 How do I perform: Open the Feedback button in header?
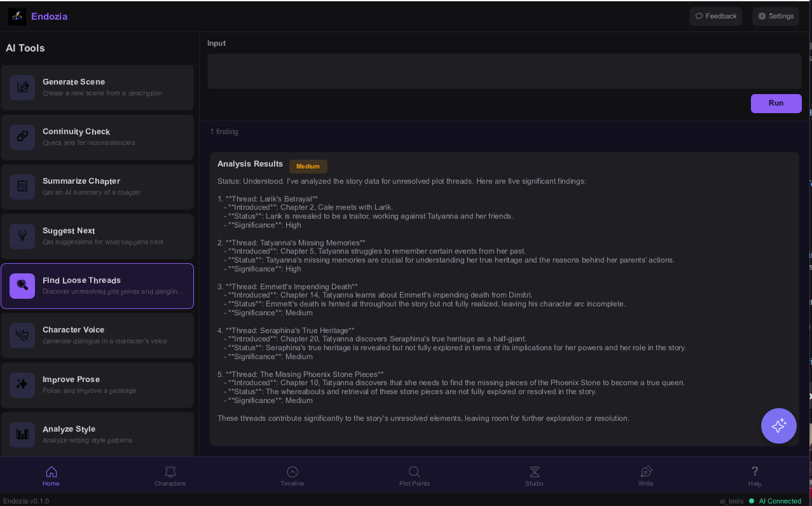[715, 17]
